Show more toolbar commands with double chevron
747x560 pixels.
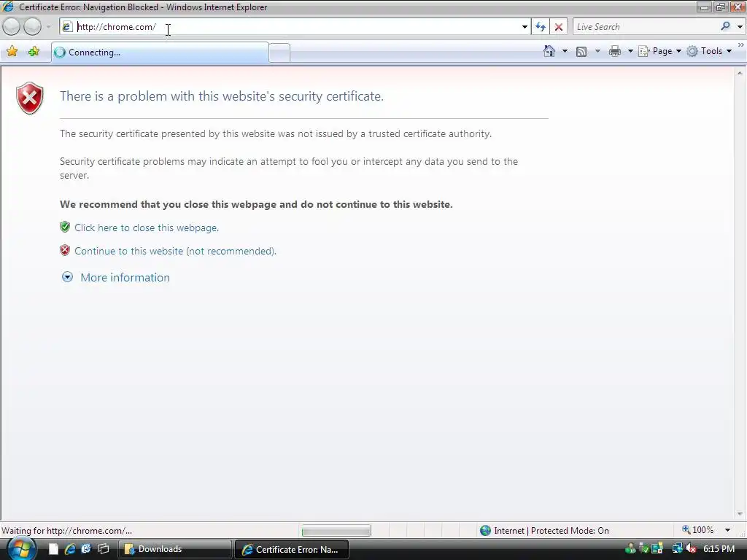[741, 45]
